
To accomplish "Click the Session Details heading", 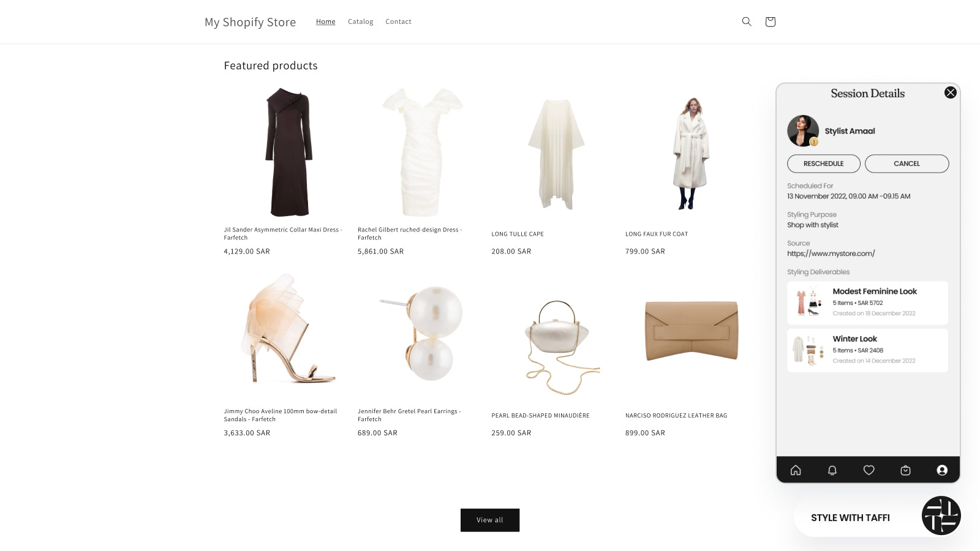I will (867, 93).
